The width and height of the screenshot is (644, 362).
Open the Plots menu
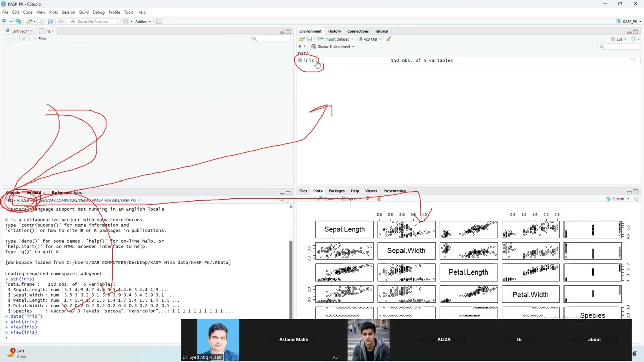(x=53, y=12)
